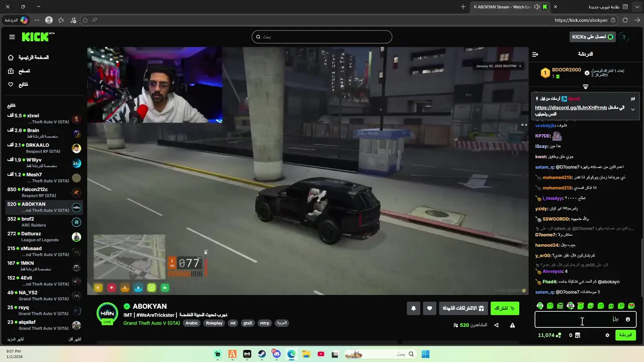Open 4Evil channel in sidebar
This screenshot has height=362, width=644.
point(44,281)
